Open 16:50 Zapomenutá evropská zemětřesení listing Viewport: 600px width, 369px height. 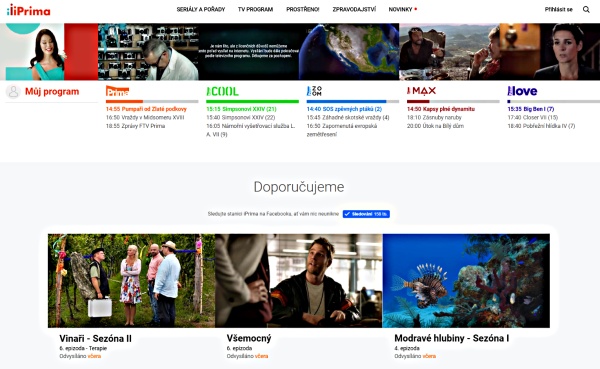coord(342,130)
